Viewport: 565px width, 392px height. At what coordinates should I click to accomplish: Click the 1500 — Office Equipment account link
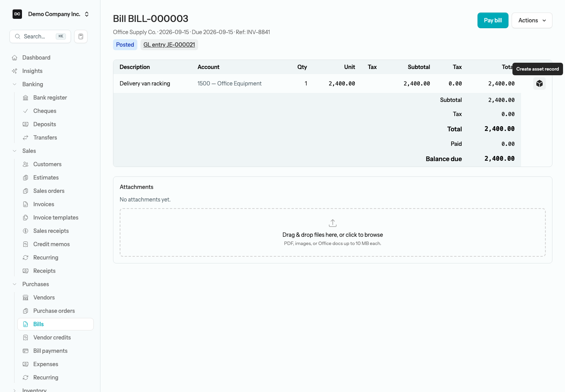230,83
